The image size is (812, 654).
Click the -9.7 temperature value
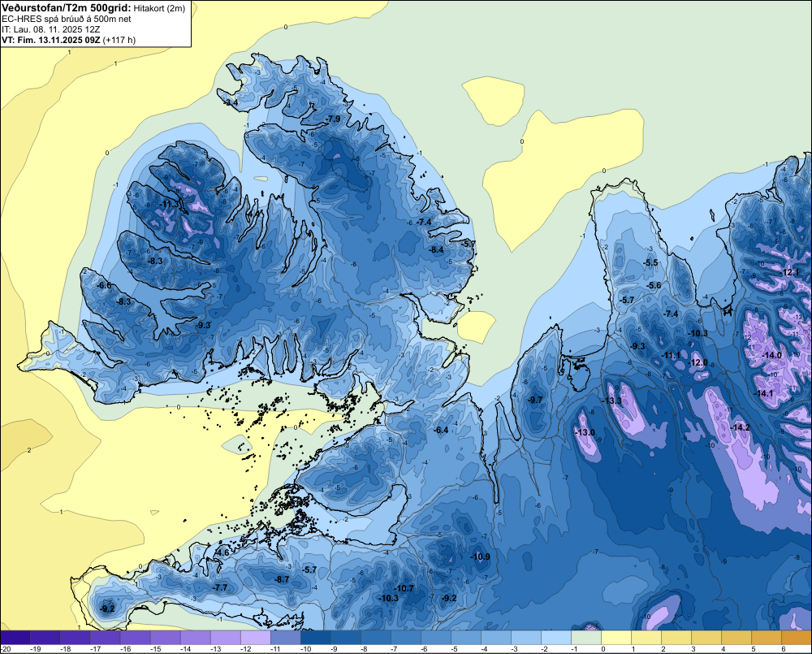click(x=535, y=400)
